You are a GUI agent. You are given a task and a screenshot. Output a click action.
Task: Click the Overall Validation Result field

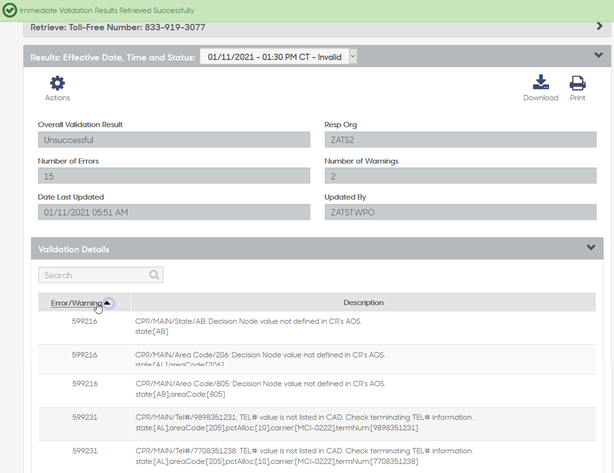tap(174, 140)
